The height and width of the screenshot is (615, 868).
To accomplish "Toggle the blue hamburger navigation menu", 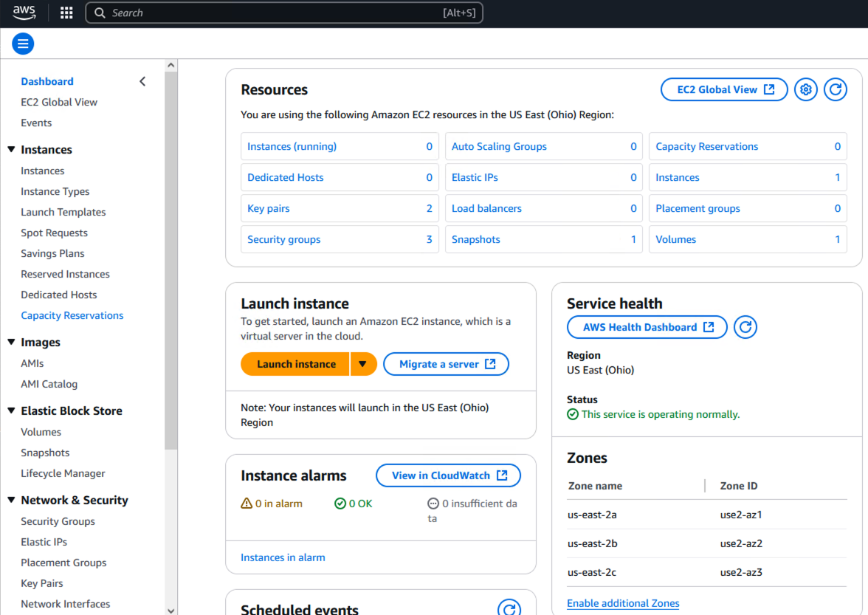I will tap(23, 44).
